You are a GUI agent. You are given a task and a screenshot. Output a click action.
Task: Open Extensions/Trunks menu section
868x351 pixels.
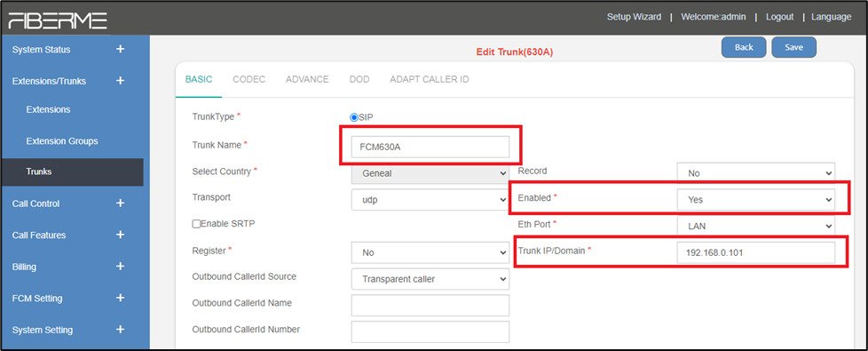point(49,81)
